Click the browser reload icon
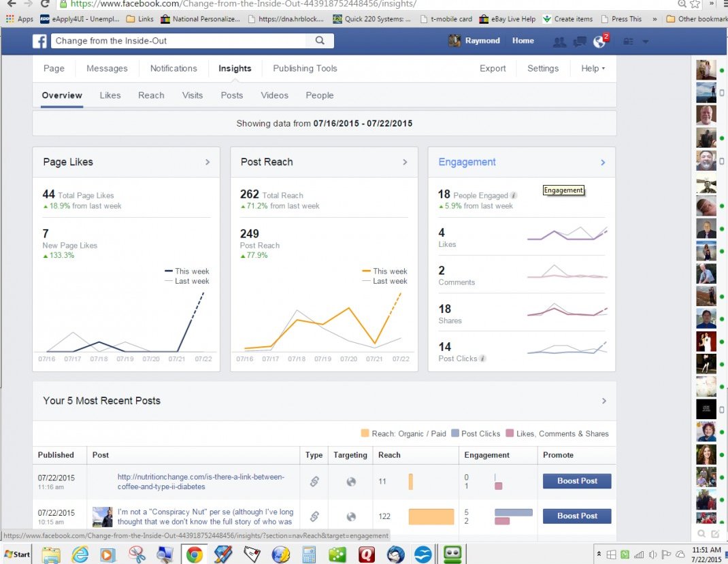 [x=45, y=3]
